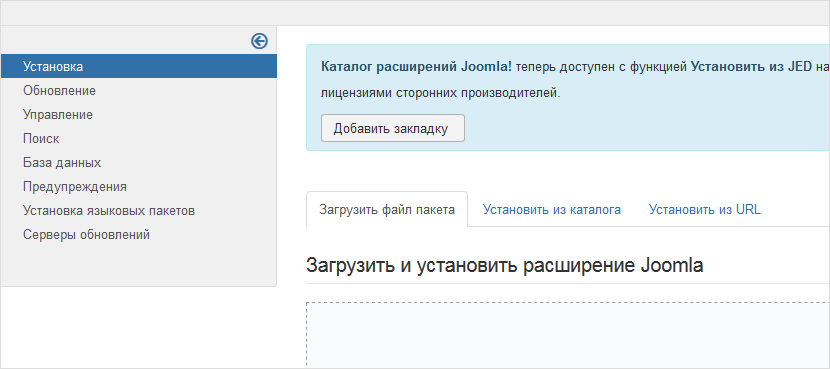Open База данных sidebar item
This screenshot has width=830, height=369.
pyautogui.click(x=62, y=163)
